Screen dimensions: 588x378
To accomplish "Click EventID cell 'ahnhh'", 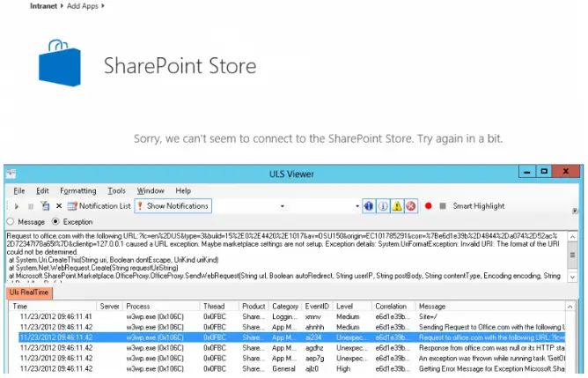I will 314,327.
